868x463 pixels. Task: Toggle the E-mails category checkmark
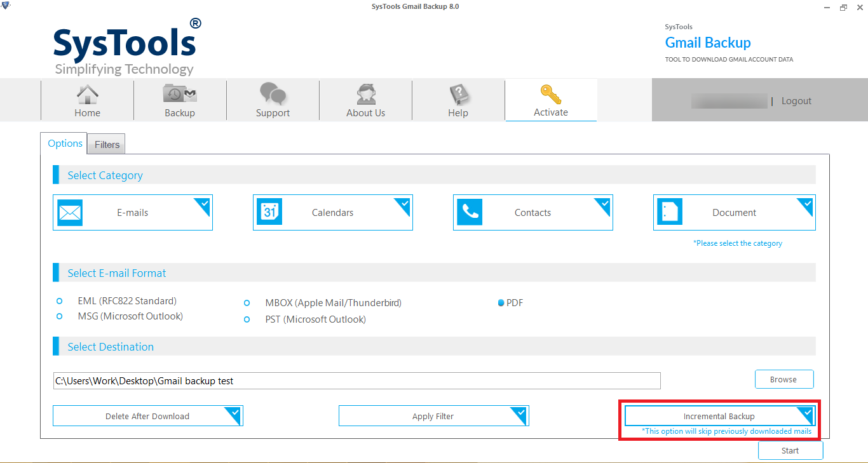tap(203, 204)
